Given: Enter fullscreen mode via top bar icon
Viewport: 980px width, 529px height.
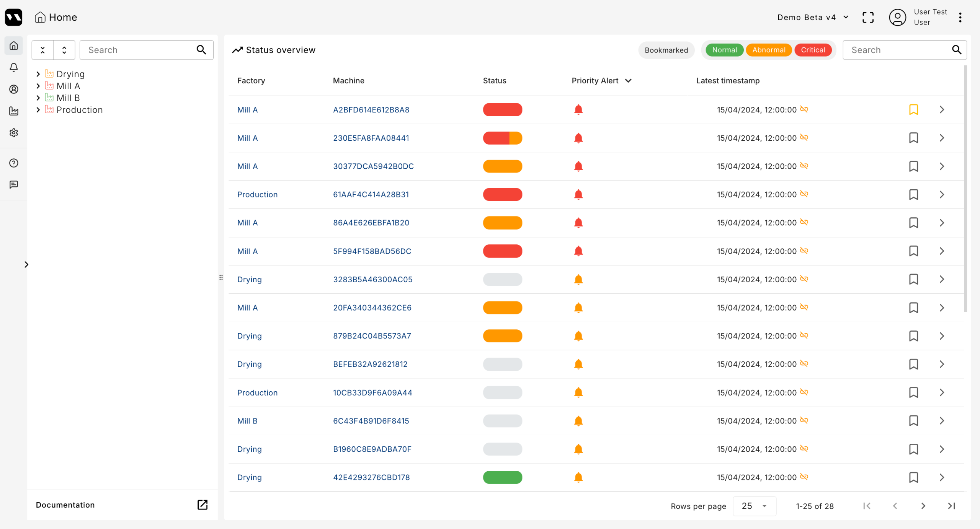Looking at the screenshot, I should pos(868,17).
